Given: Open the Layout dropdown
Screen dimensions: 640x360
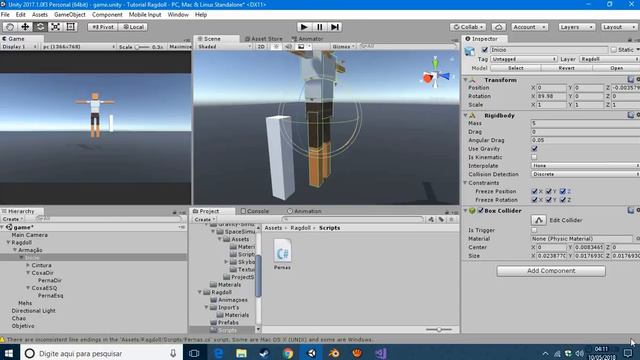Looking at the screenshot, I should click(x=619, y=27).
